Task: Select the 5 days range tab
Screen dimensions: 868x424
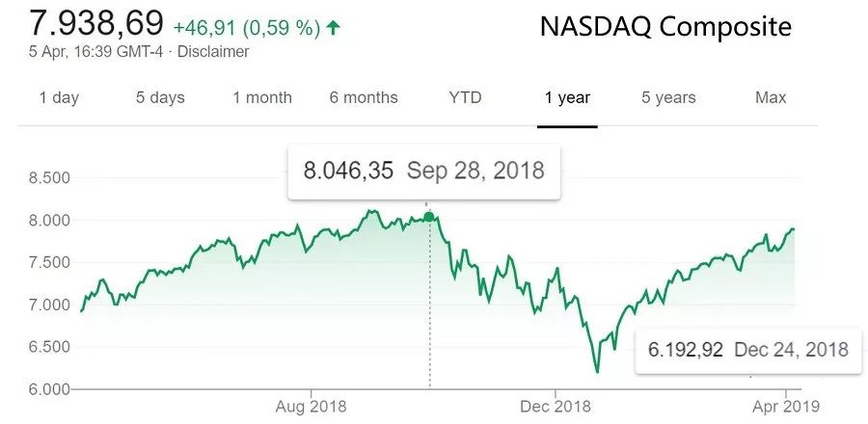Action: coord(160,97)
